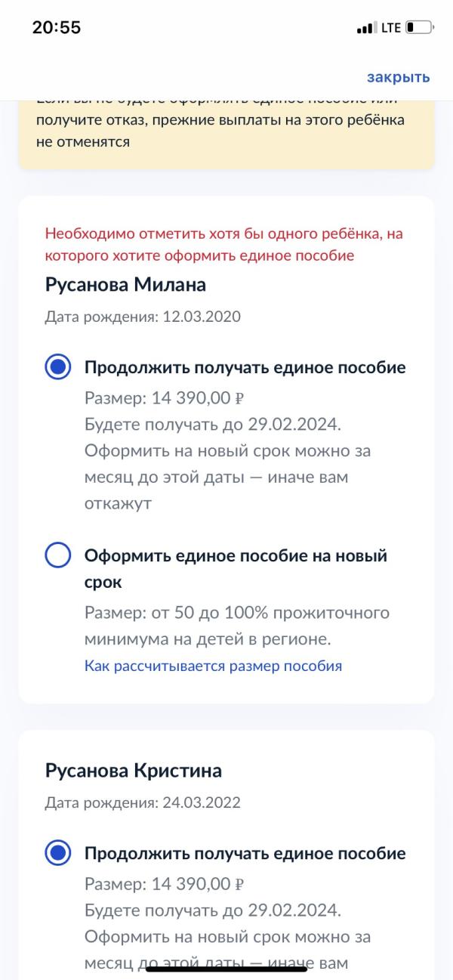453x980 pixels.
Task: Tap the Русанова Милана heading
Action: [x=125, y=285]
